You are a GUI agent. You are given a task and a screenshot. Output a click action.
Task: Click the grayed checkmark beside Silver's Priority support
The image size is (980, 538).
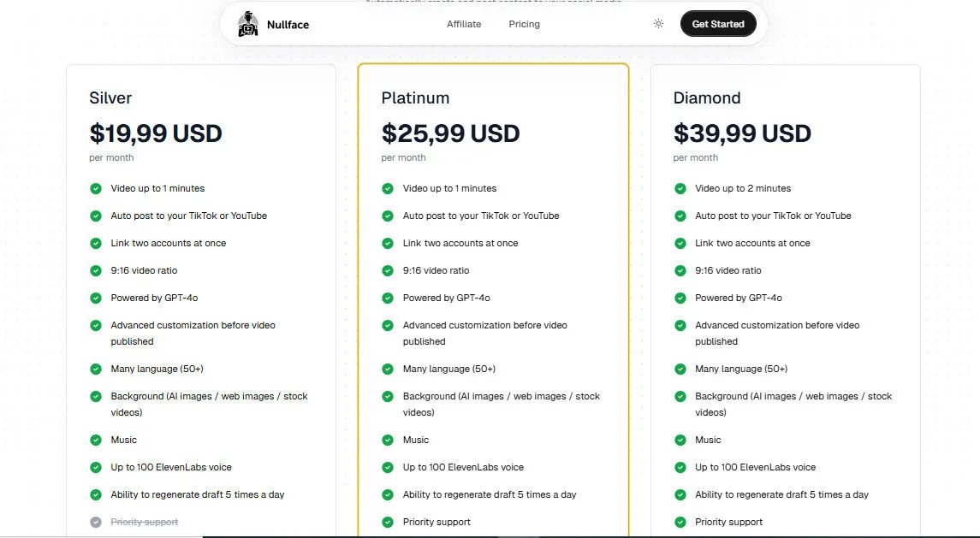click(96, 522)
